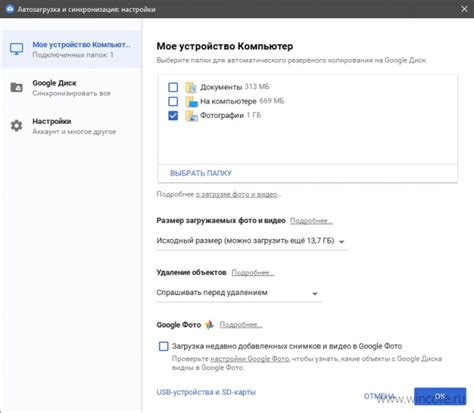
Task: Select the Документы 313 МБ row text
Action: tap(235, 87)
